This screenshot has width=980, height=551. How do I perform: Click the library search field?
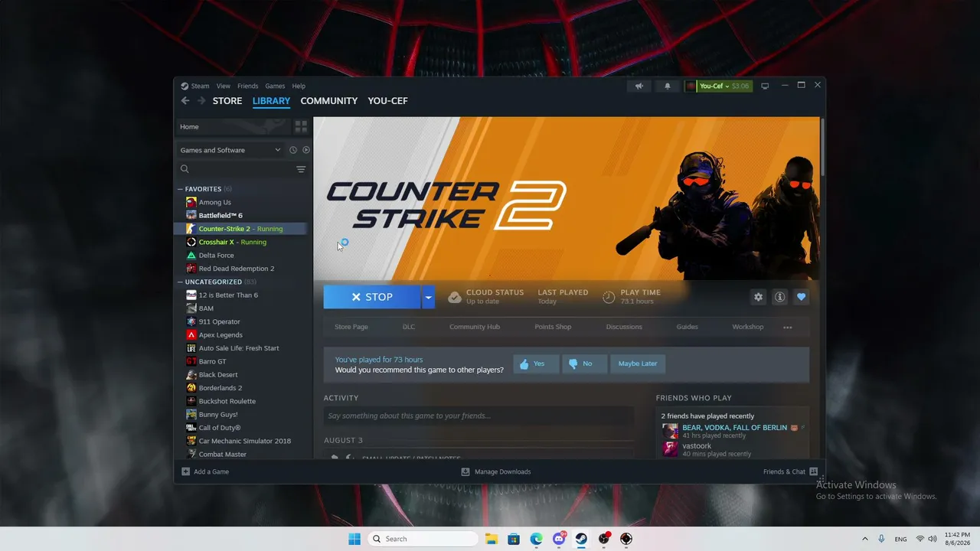pyautogui.click(x=237, y=169)
